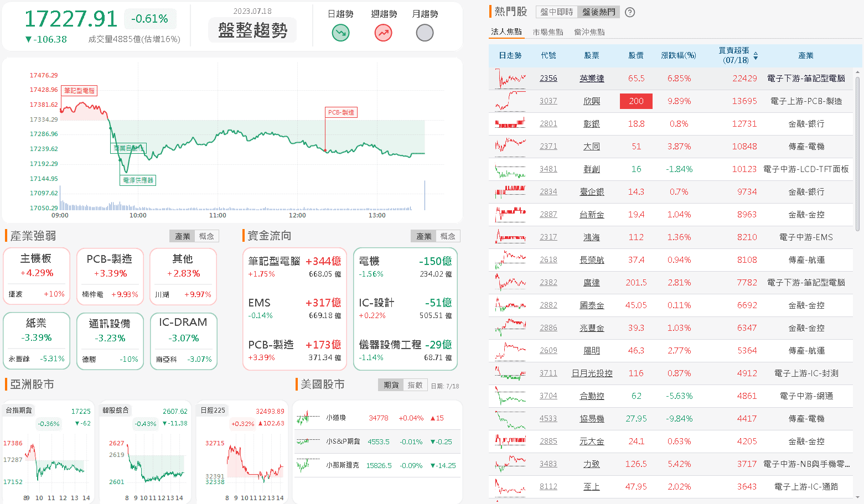The width and height of the screenshot is (864, 504).
Task: Open stock code link 2609
Action: tap(549, 351)
